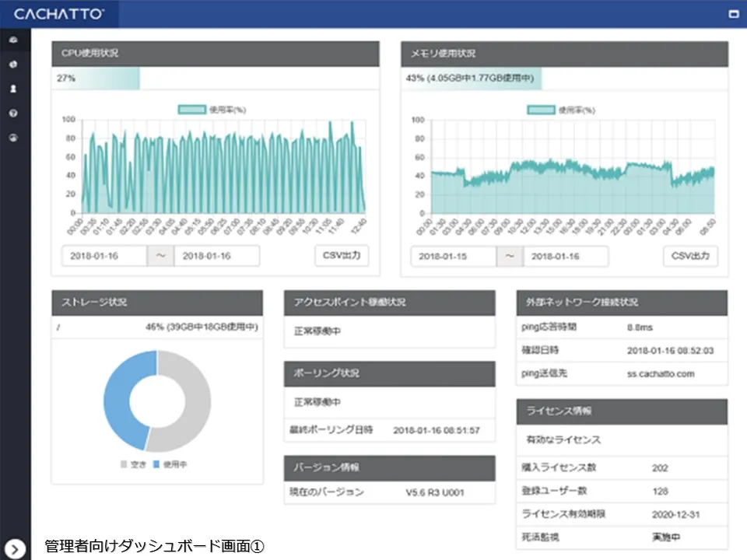Expand the sidebar with bottom arrow icon
Image resolution: width=747 pixels, height=560 pixels.
click(x=15, y=548)
